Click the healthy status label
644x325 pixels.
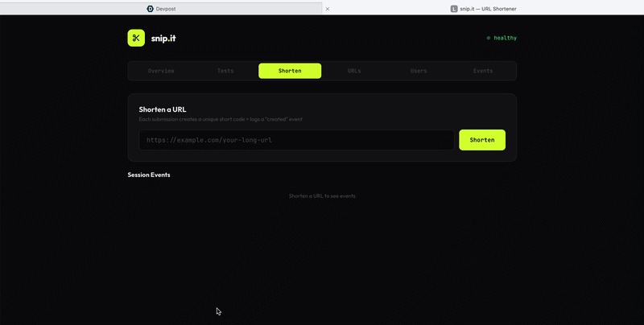[x=506, y=38]
